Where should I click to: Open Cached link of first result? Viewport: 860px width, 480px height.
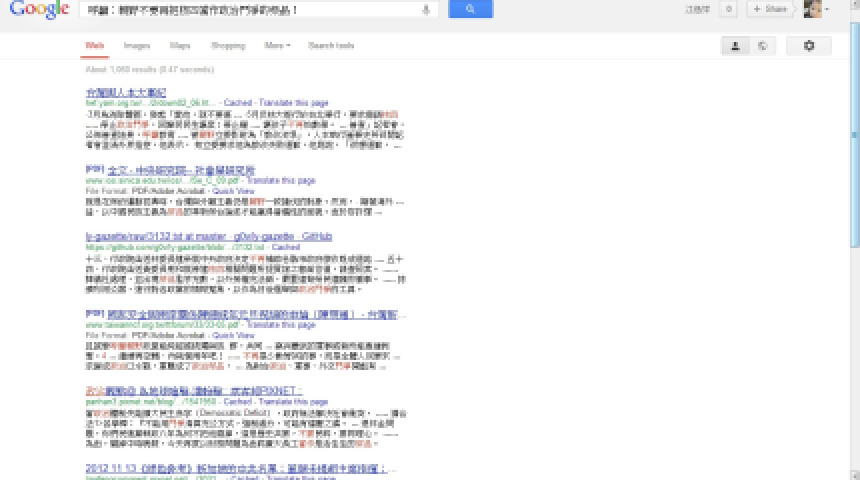coord(238,103)
